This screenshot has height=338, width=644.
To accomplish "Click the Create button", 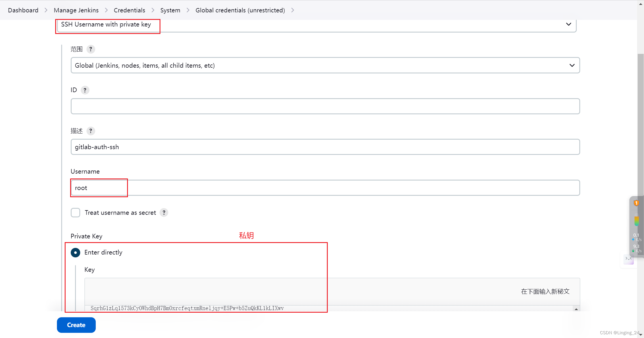I will click(76, 325).
